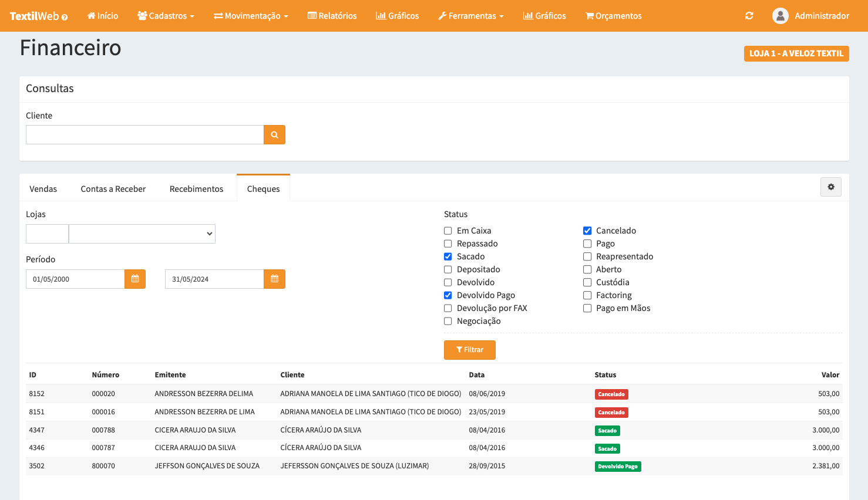Click the gear settings icon
The width and height of the screenshot is (868, 500).
point(830,187)
